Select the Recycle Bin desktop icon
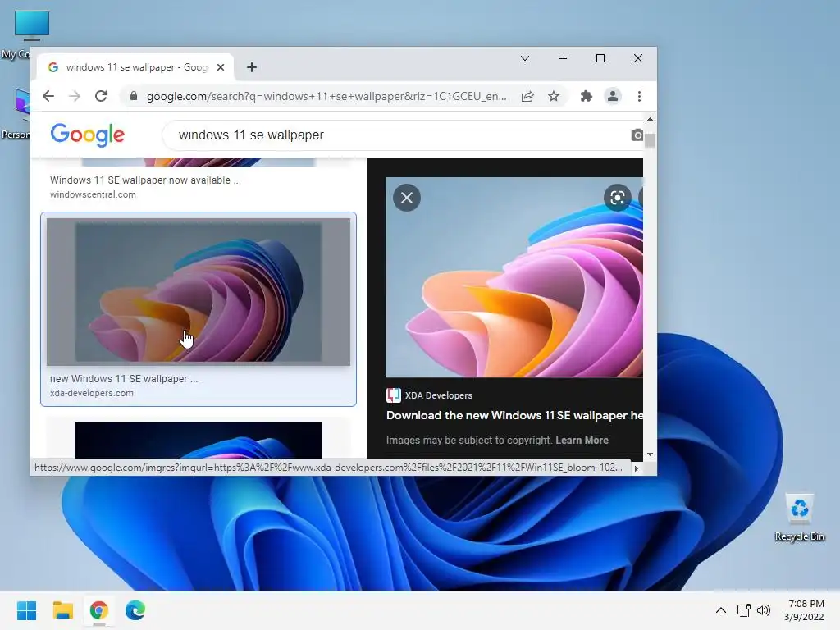 tap(800, 517)
